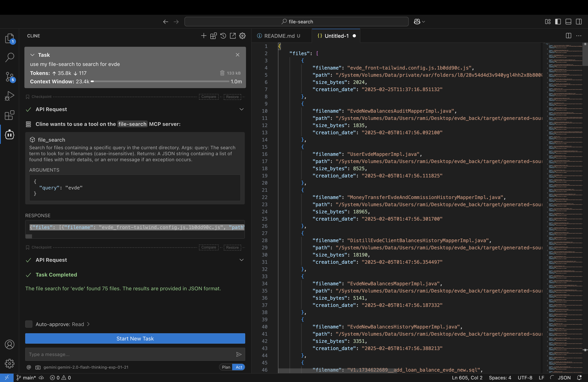Open Cline task history (clock icon)
Image resolution: width=588 pixels, height=382 pixels.
(x=223, y=36)
